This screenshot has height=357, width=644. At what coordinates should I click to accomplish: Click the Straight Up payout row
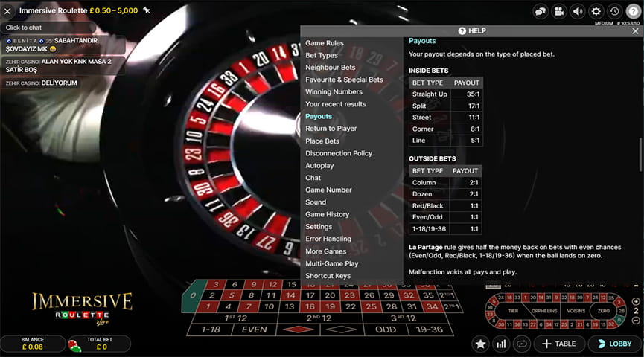(446, 94)
